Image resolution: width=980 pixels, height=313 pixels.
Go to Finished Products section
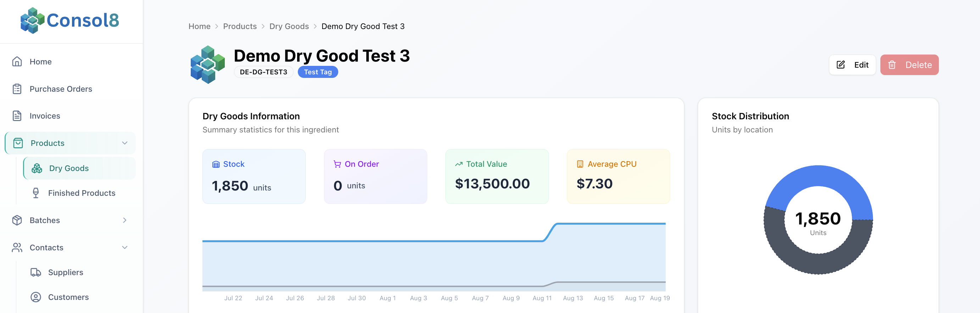click(82, 193)
